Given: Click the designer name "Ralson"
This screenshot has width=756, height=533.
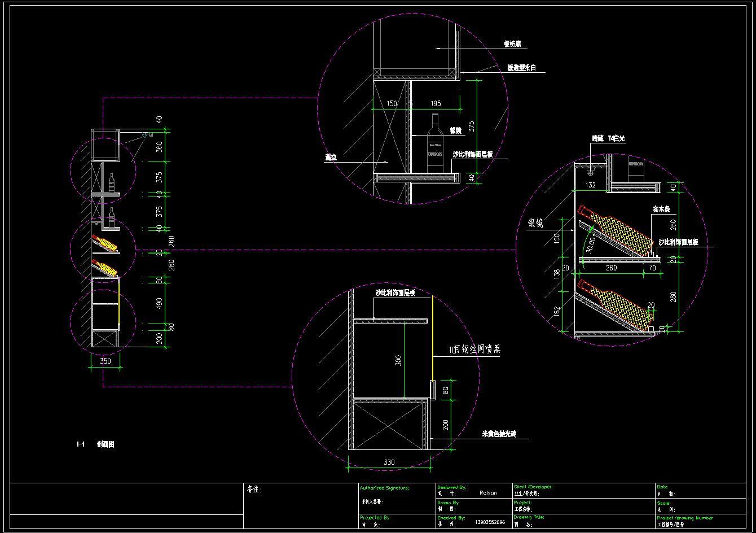Looking at the screenshot, I should click(488, 493).
